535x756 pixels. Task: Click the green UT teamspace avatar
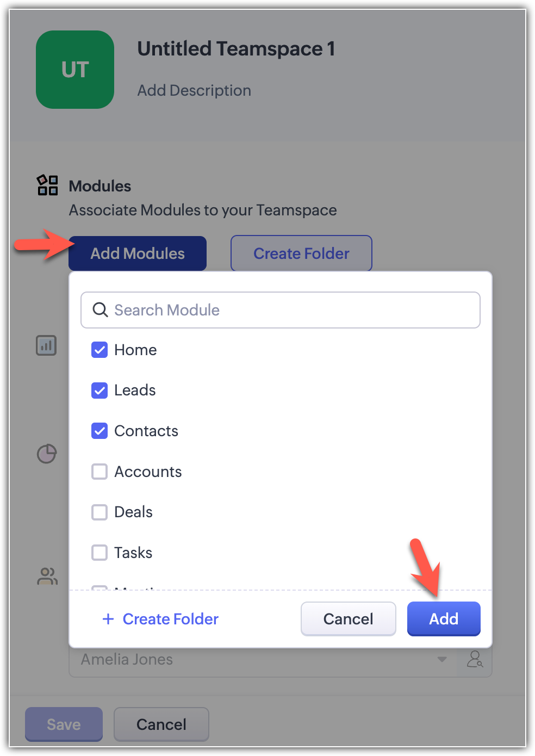[x=75, y=70]
